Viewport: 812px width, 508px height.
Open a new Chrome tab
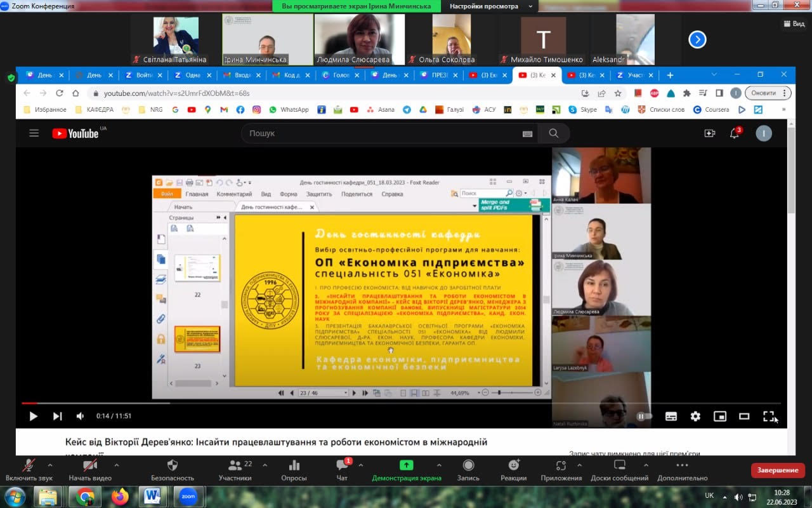[x=670, y=75]
